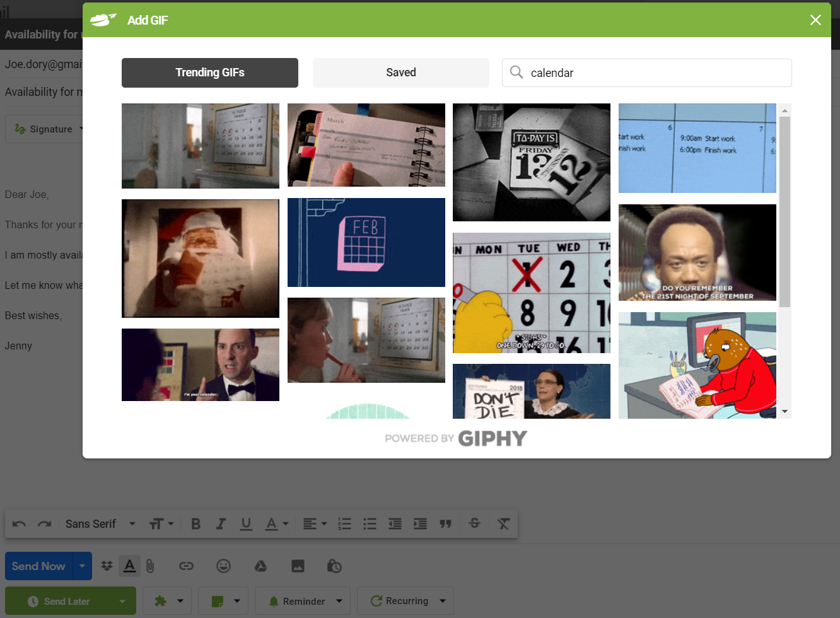Screen dimensions: 840x618
Task: Open the text size dropdown
Action: click(161, 524)
